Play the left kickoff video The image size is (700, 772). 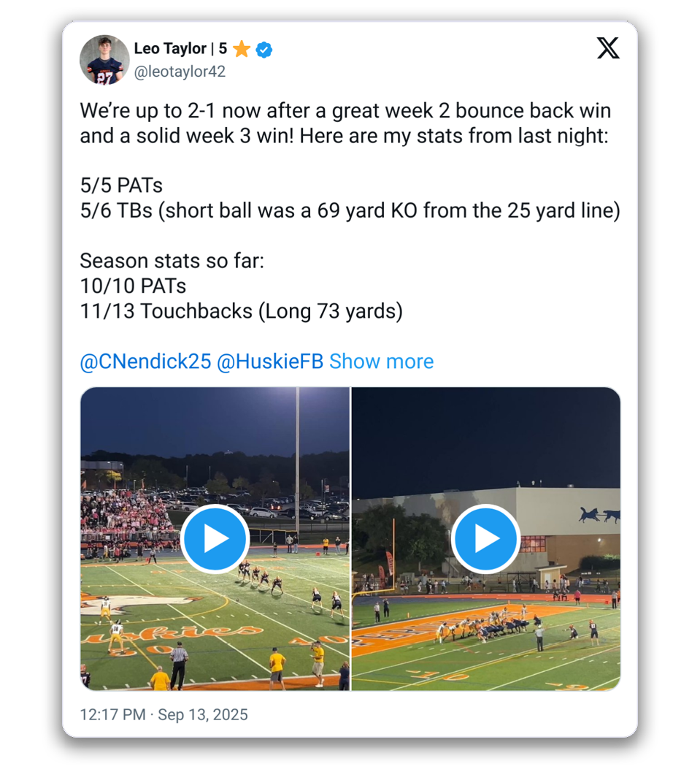[x=215, y=539]
